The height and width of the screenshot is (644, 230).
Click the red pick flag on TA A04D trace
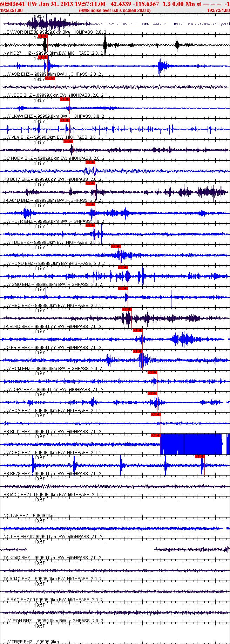90,183
